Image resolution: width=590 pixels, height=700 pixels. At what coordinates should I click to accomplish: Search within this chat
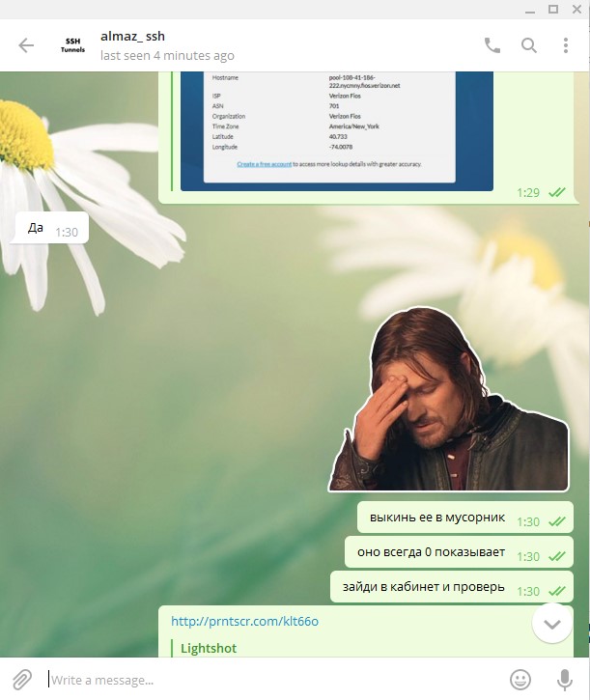(529, 45)
